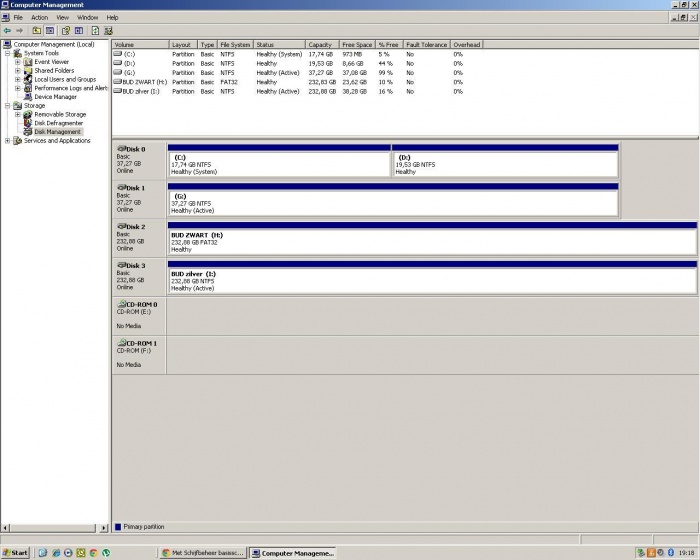Image resolution: width=700 pixels, height=560 pixels.
Task: Open Local Users and Groups node
Action: (64, 79)
